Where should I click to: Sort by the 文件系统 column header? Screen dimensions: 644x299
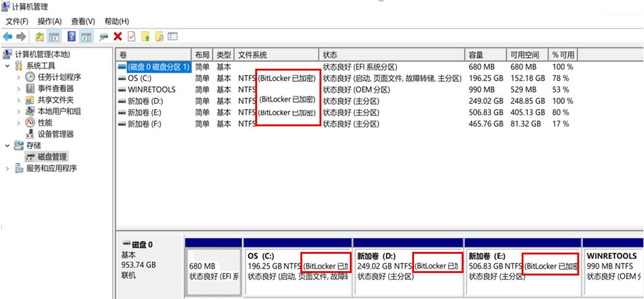[277, 55]
